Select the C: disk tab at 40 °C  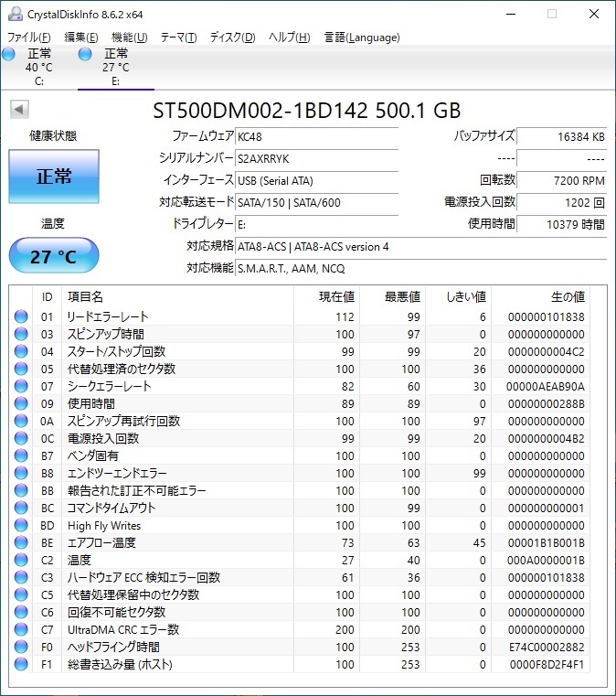39,67
